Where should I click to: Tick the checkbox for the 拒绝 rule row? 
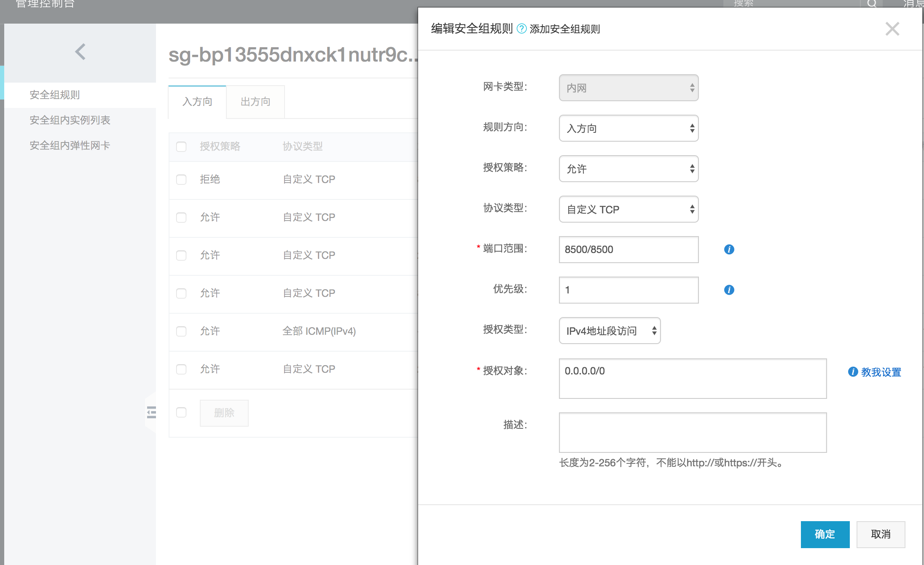(x=181, y=180)
